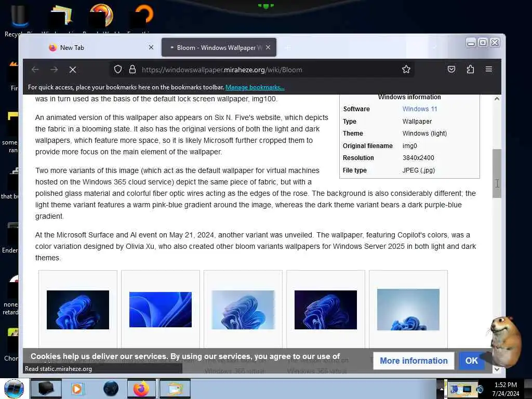532x399 pixels.
Task: Open folder window taskbar icon
Action: point(175,389)
